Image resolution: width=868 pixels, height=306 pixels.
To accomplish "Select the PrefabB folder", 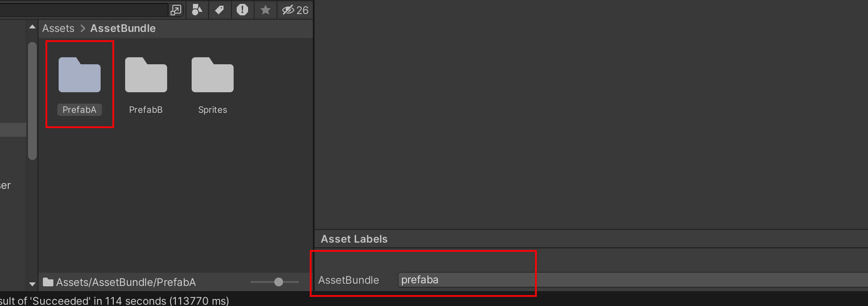I will 146,86.
